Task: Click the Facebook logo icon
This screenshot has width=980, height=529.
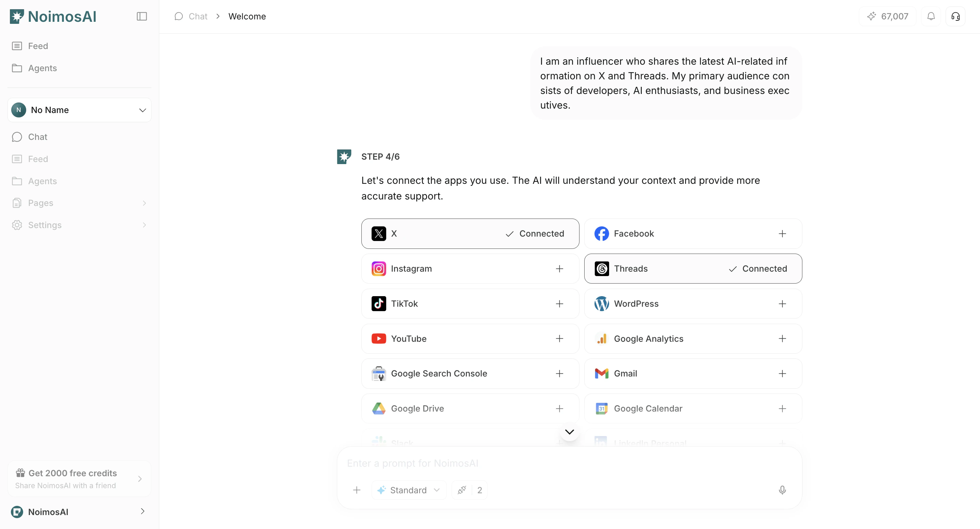Action: pos(602,234)
